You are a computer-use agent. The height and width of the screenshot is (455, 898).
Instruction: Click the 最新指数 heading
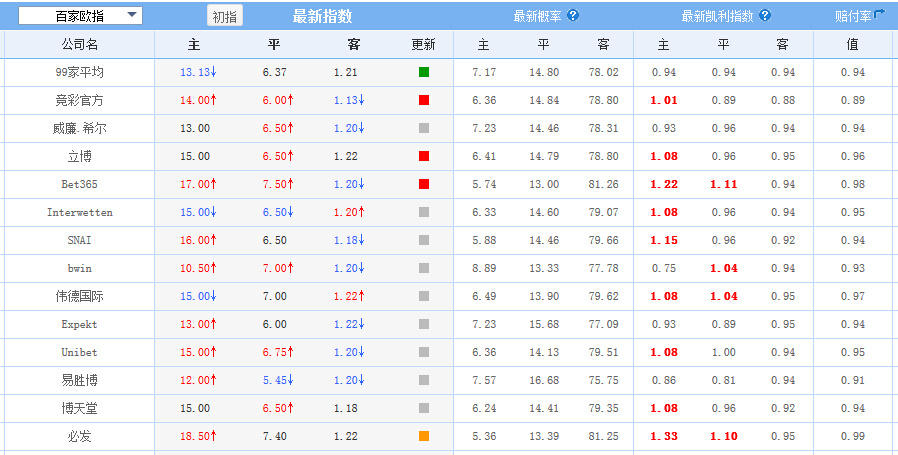click(x=322, y=16)
